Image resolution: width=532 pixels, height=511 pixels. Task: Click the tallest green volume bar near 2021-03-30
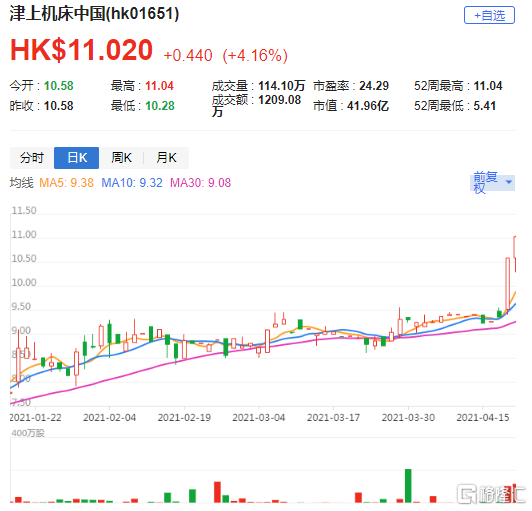click(408, 486)
